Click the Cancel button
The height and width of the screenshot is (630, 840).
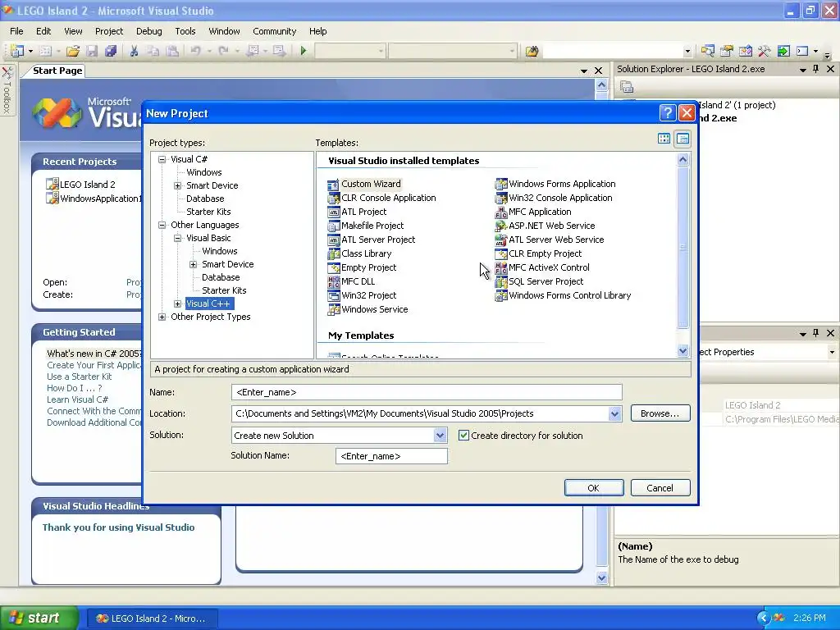pyautogui.click(x=660, y=488)
